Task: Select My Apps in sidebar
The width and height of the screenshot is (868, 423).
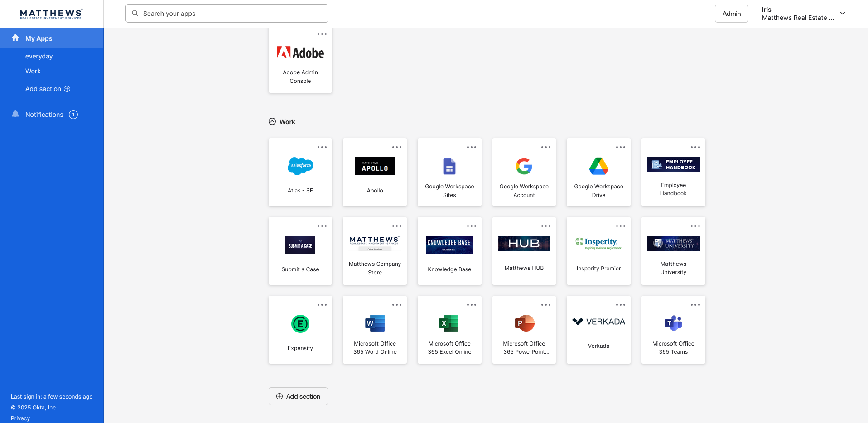Action: coord(52,38)
